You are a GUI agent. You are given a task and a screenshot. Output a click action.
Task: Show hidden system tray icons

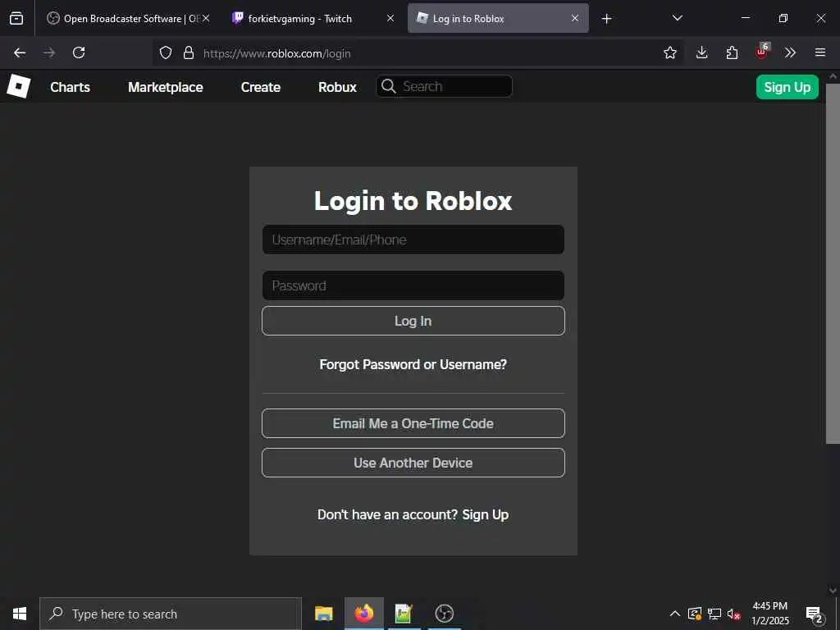[x=675, y=614]
